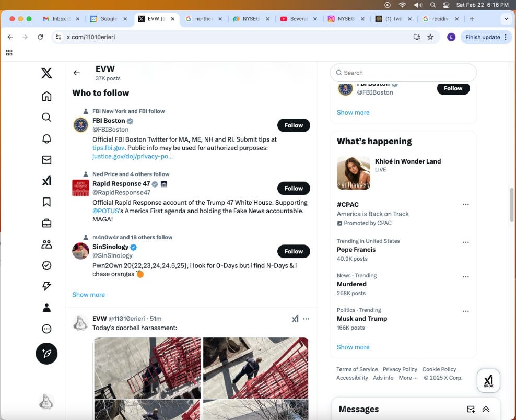Open justice.gov privacy policy link
Screen dimensions: 516x420
(133, 156)
